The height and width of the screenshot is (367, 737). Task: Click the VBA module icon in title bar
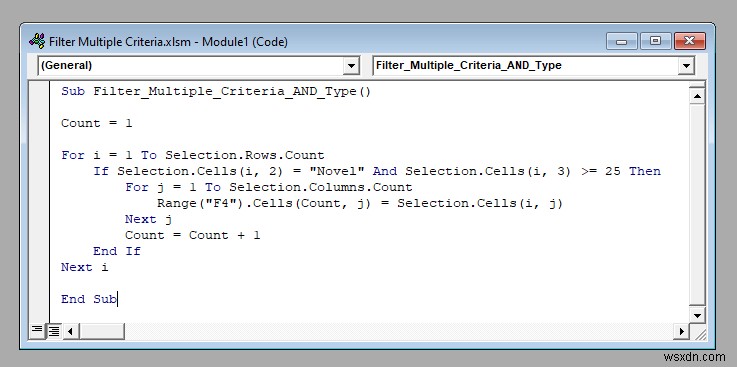tap(37, 41)
